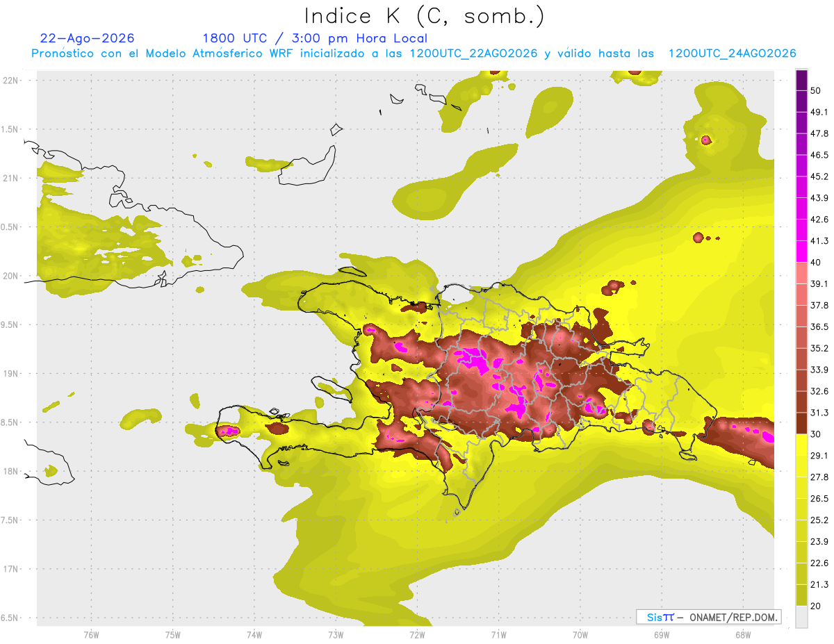Image resolution: width=834 pixels, height=644 pixels.
Task: Click the color bar value "23.9"
Action: [819, 541]
